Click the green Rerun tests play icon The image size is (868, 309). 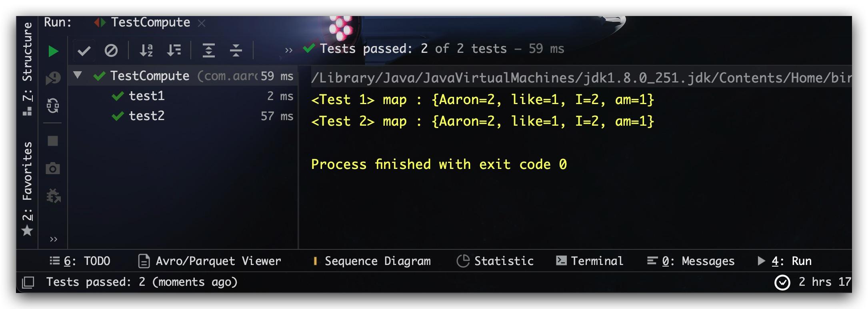[x=53, y=51]
